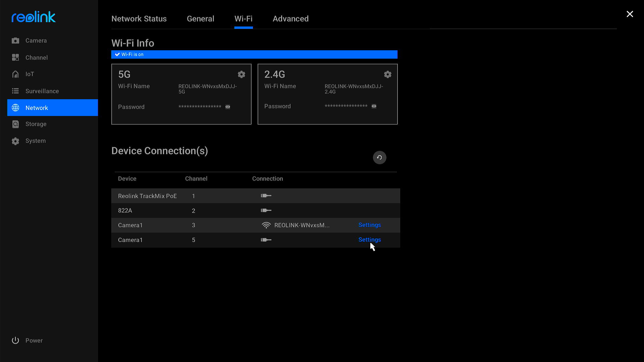Open the Storage sidebar section
644x362 pixels.
pyautogui.click(x=53, y=124)
